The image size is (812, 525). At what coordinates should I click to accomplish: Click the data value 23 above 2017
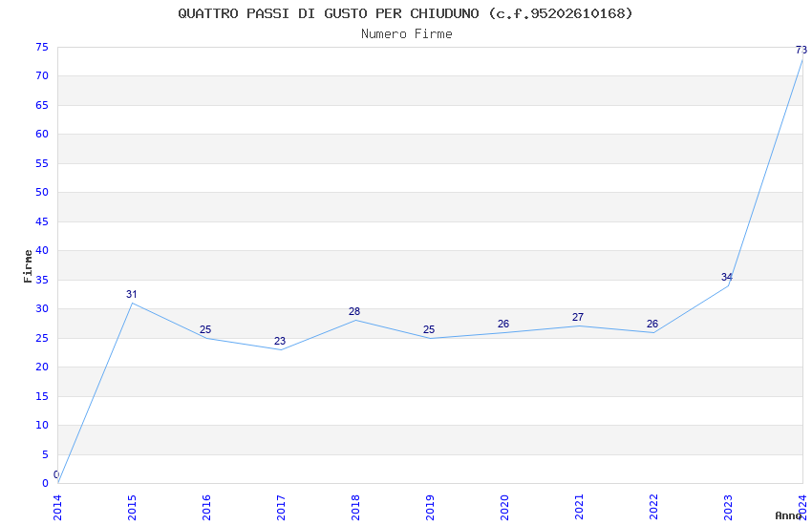[280, 341]
